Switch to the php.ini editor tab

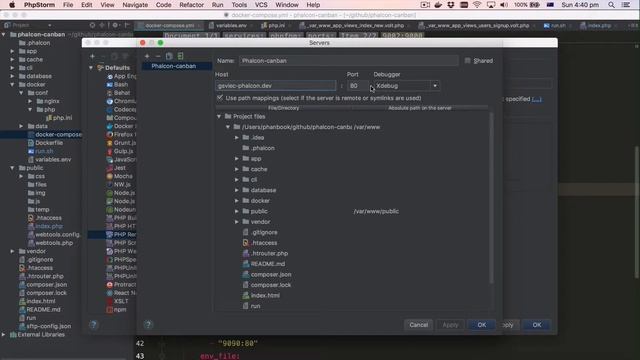tap(276, 25)
